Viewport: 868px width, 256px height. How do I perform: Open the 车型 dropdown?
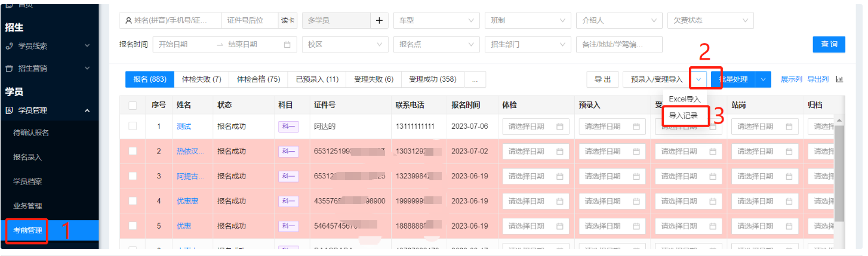436,20
